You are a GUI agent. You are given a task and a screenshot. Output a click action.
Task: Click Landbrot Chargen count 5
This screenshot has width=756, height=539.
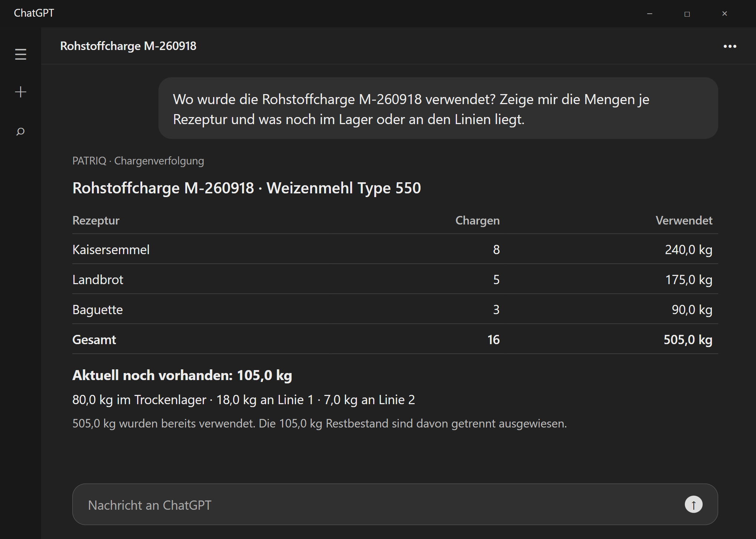point(496,280)
